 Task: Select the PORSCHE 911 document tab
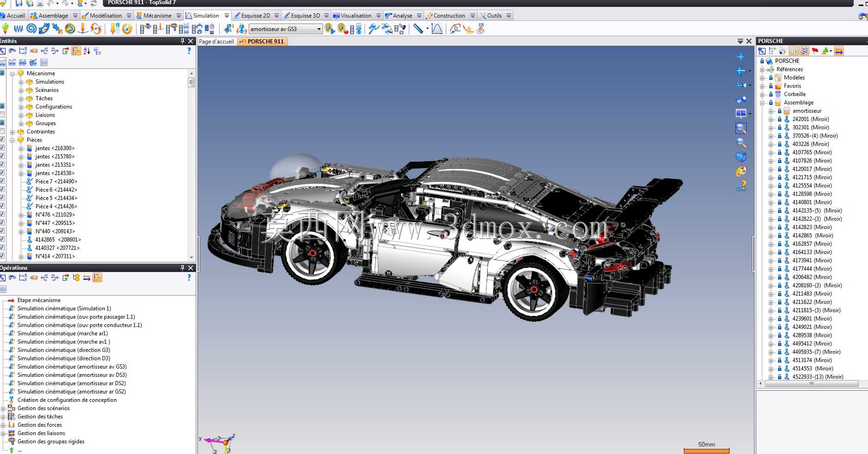tap(263, 42)
